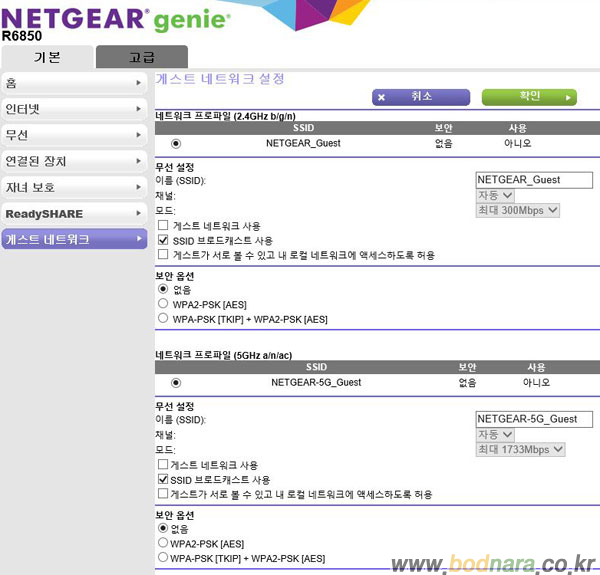Select WPA-PSK [TKIP] + WPA2-PSK [AES] for 5GHz
This screenshot has width=600, height=575.
(x=163, y=557)
